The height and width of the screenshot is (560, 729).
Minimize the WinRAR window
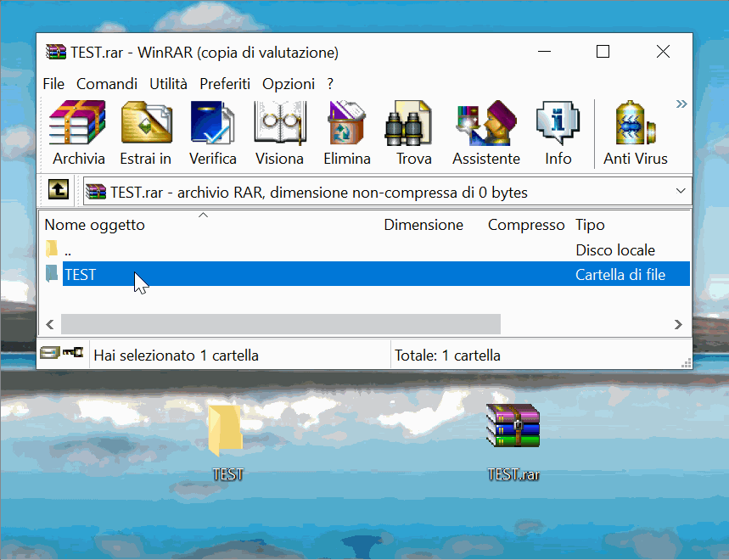tap(545, 52)
